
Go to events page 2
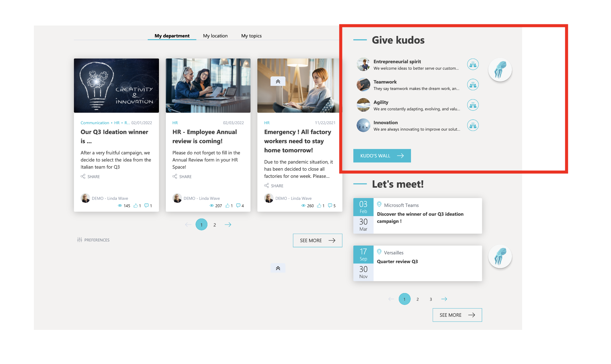point(418,299)
